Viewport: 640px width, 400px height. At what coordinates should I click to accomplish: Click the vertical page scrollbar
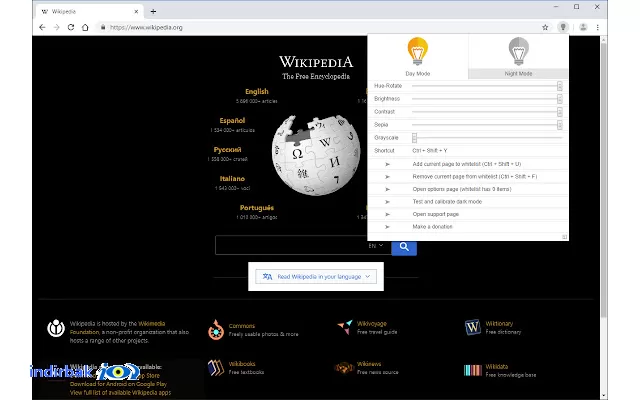604,180
